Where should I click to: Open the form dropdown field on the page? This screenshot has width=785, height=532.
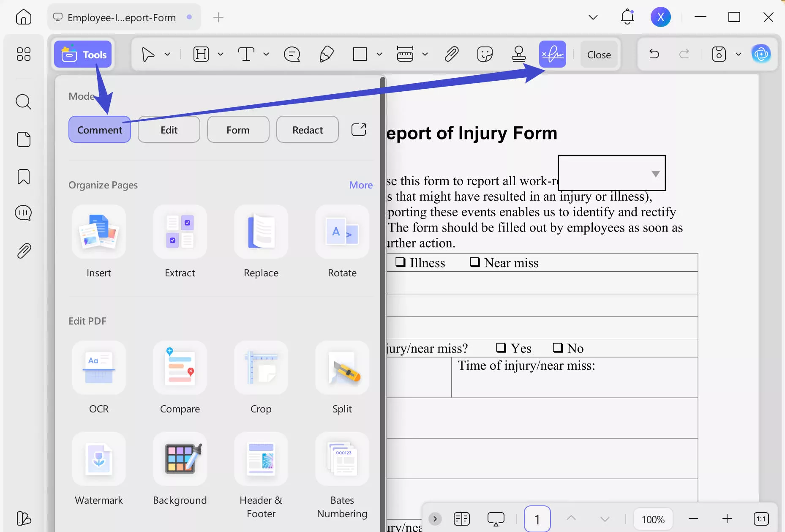[x=655, y=173]
